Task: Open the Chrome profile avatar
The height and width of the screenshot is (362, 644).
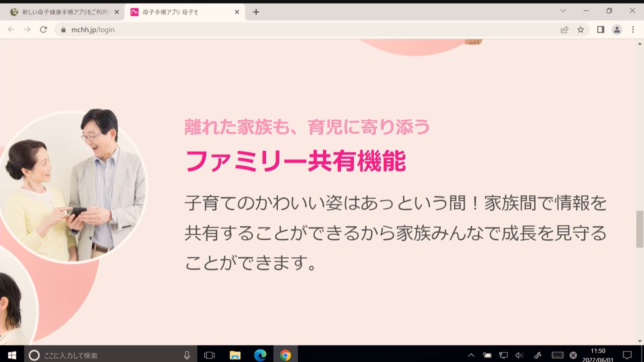Action: [x=617, y=30]
